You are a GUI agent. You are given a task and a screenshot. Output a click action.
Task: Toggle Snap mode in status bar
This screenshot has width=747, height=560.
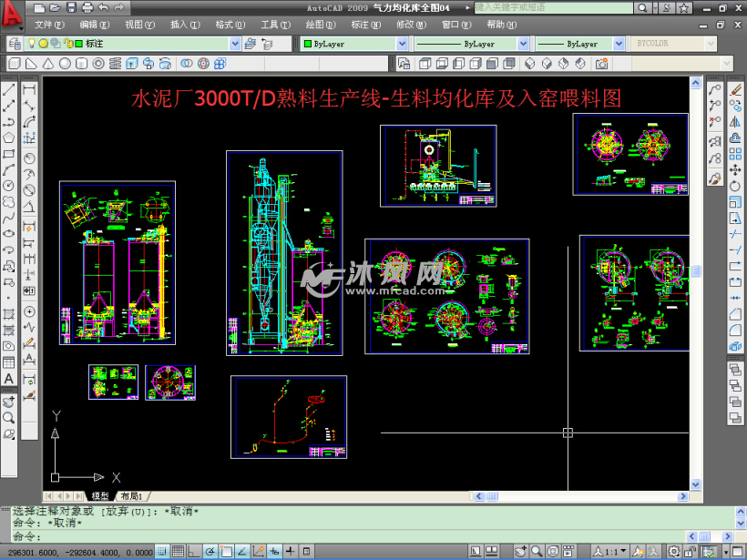pyautogui.click(x=162, y=552)
